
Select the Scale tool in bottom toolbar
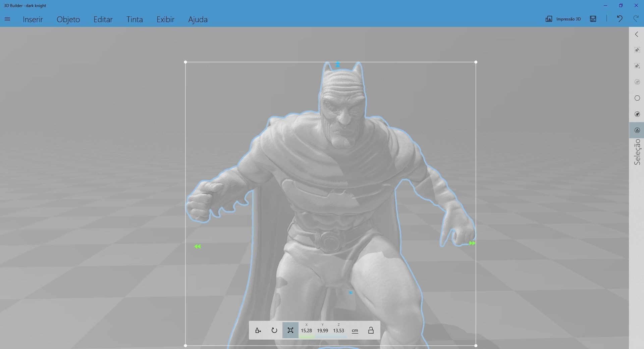[290, 330]
